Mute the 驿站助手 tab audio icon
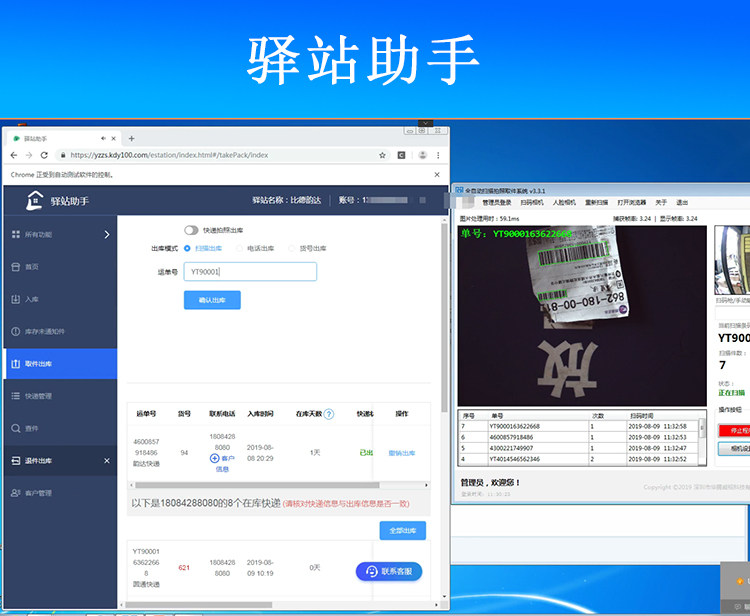Viewport: 750px width, 616px height. tap(103, 138)
